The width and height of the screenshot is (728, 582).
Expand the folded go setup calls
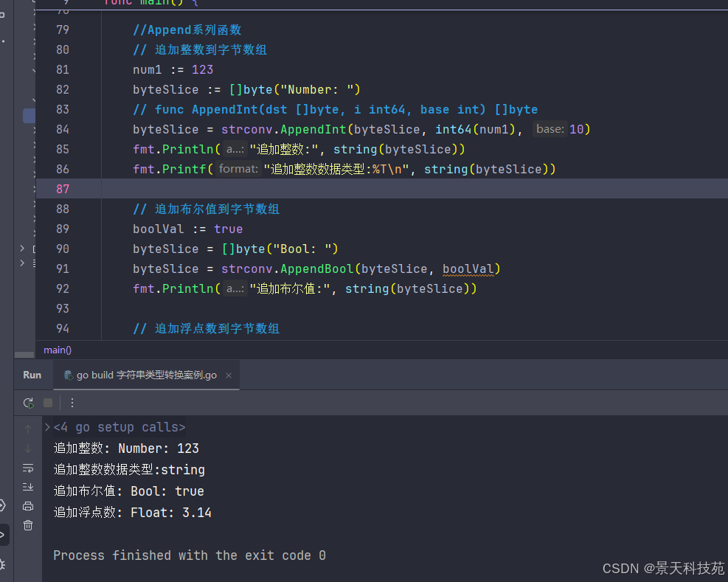coord(48,427)
